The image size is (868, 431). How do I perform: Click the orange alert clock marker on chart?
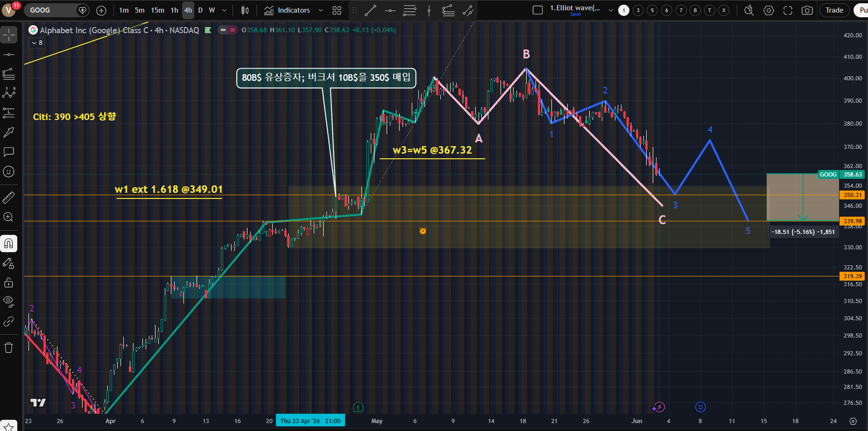(x=423, y=231)
